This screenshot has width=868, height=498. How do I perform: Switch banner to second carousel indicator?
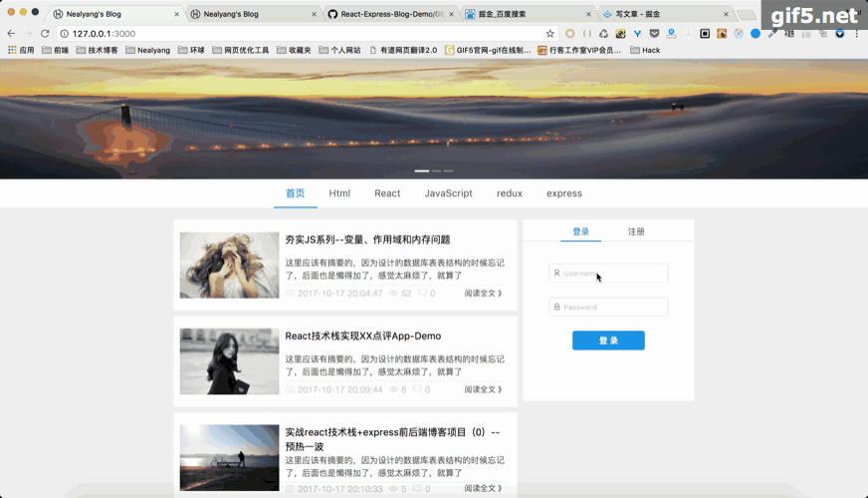pos(436,170)
